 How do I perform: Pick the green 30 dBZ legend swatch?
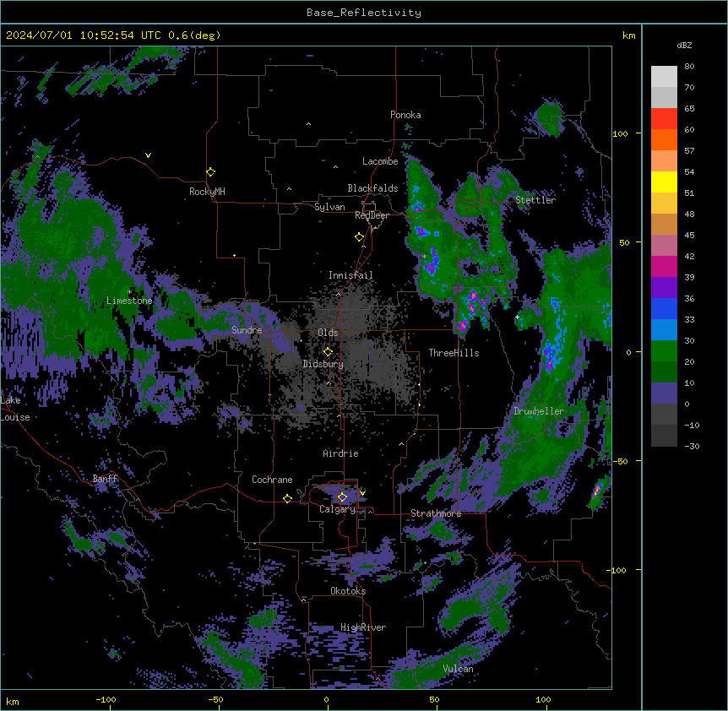pyautogui.click(x=664, y=351)
